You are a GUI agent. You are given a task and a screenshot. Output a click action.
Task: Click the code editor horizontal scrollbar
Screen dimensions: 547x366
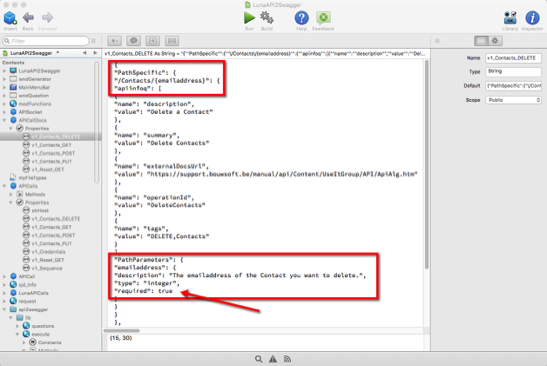pos(122,330)
